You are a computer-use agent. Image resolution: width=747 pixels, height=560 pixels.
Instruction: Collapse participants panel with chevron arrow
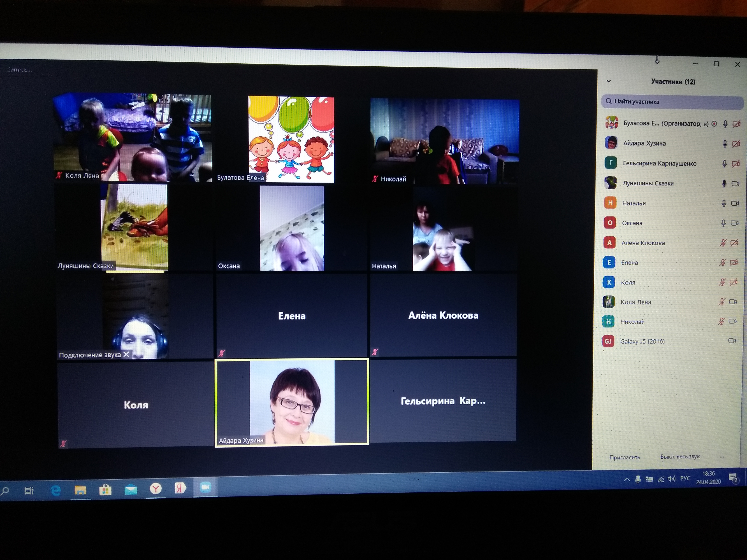pos(609,81)
